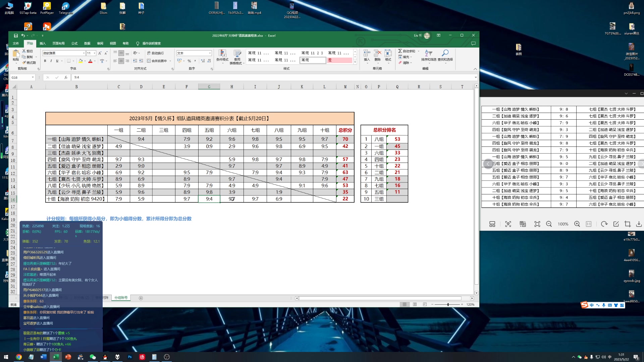Image resolution: width=644 pixels, height=362 pixels.
Task: Click the Increase Decimal icon
Action: point(203,61)
